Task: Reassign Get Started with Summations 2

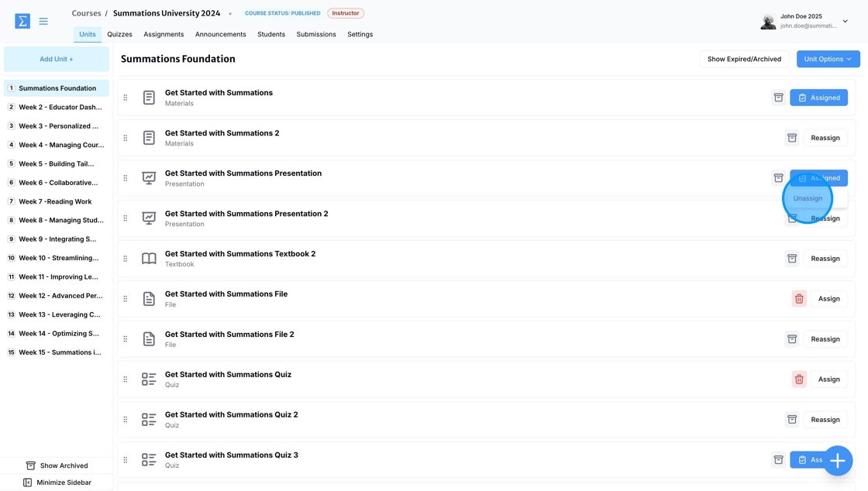Action: click(x=825, y=138)
